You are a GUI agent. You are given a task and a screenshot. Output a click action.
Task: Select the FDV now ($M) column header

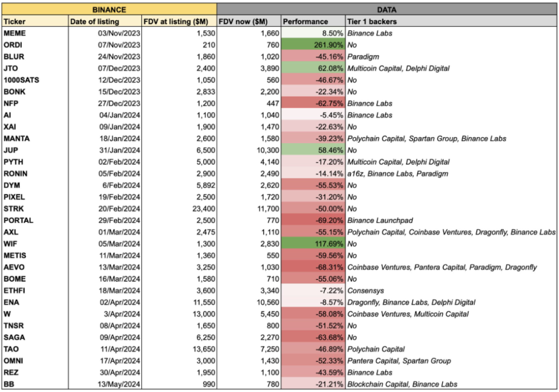pos(248,21)
